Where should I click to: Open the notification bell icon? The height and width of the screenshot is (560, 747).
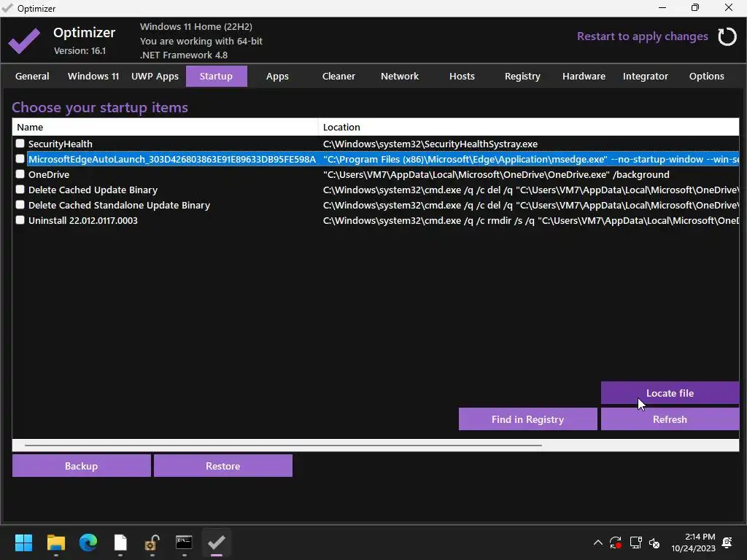pos(727,542)
